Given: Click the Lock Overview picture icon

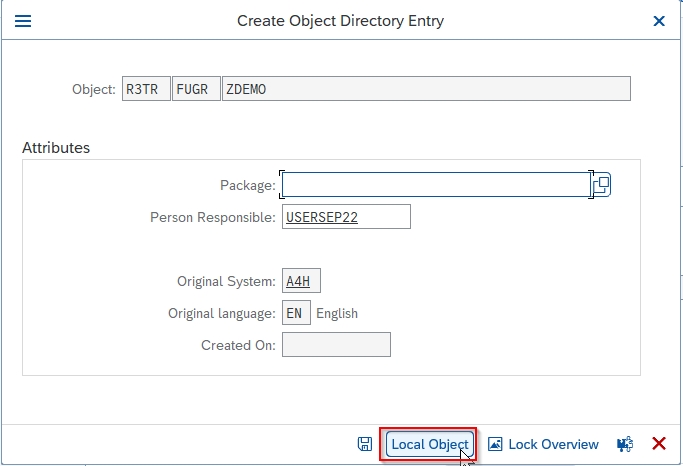Looking at the screenshot, I should click(495, 444).
